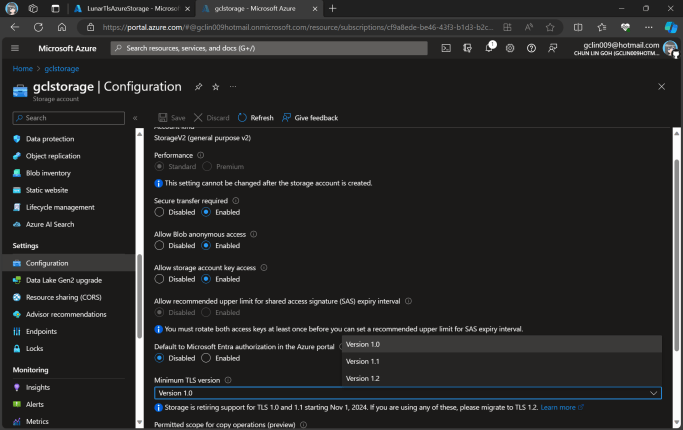Open portal settings gear

[x=511, y=47]
